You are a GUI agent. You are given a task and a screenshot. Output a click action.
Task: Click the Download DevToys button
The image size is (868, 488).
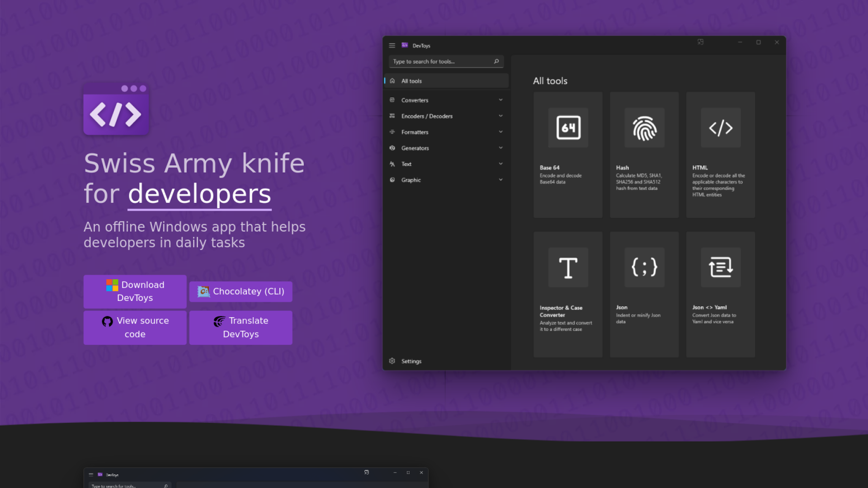point(135,291)
